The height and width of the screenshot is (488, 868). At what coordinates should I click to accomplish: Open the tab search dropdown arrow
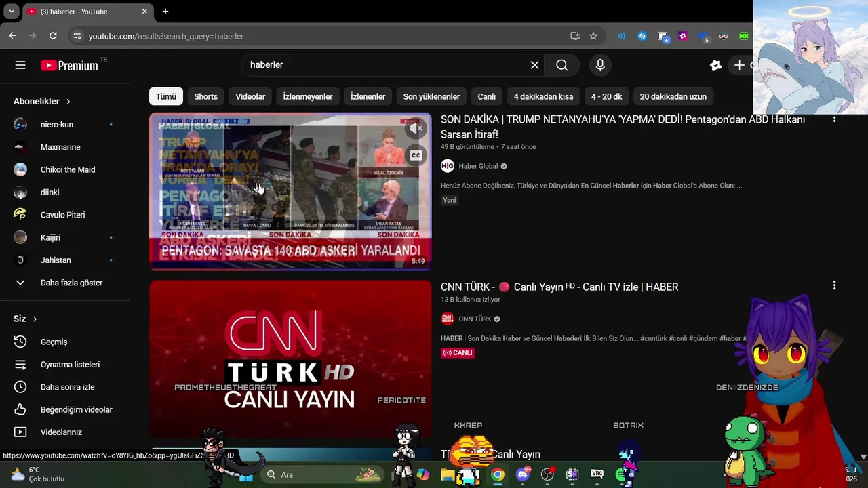[x=12, y=12]
